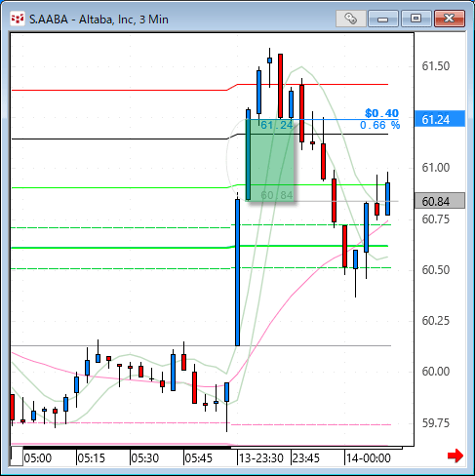Click the title text S.AABA - Altaba, Inc, 3 Min
Viewport: 475px width, 476px height.
tap(99, 20)
